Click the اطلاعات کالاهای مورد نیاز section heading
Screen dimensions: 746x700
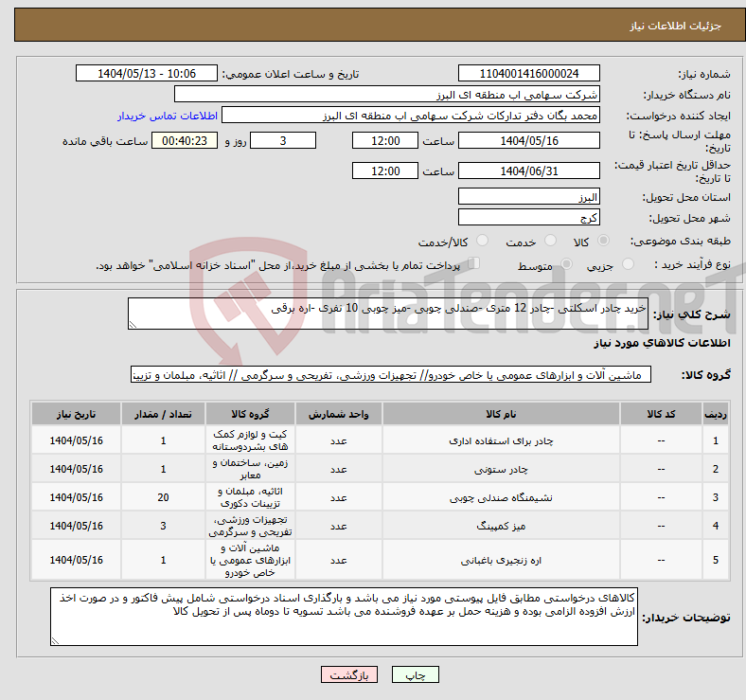coord(662,343)
